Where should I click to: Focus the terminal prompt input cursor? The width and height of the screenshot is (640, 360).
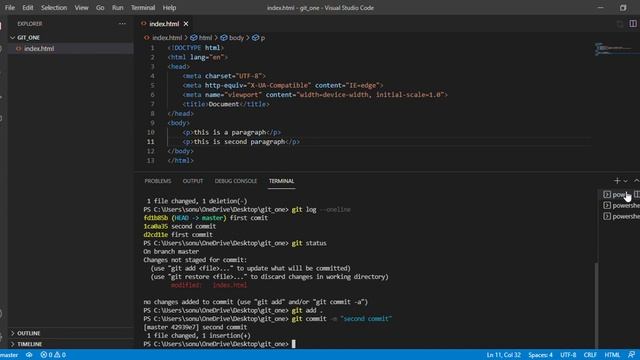pyautogui.click(x=293, y=344)
